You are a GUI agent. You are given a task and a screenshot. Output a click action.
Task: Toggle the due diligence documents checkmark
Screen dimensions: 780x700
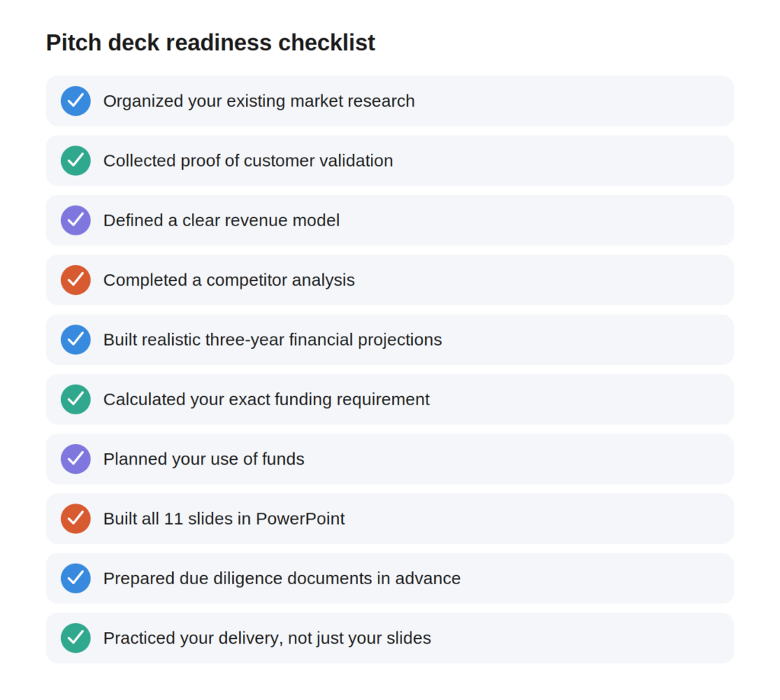pos(75,579)
